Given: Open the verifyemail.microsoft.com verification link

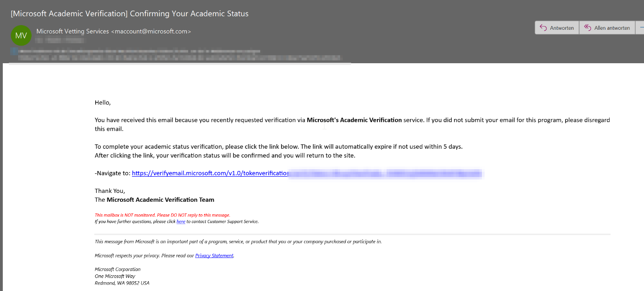Looking at the screenshot, I should pyautogui.click(x=308, y=173).
